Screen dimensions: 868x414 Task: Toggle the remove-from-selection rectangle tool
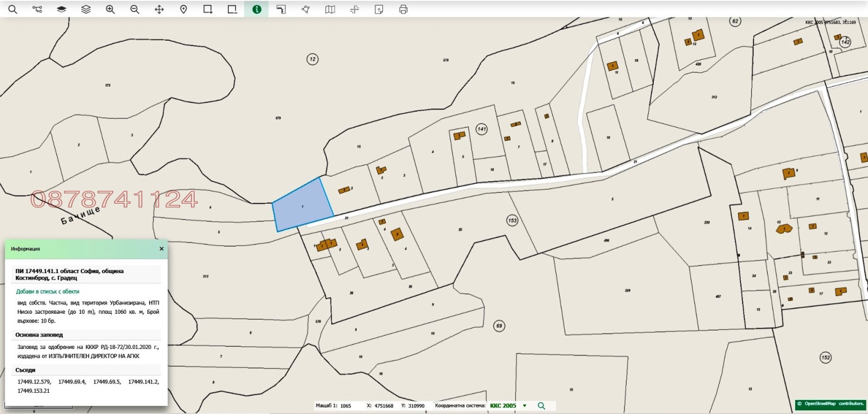coord(232,9)
